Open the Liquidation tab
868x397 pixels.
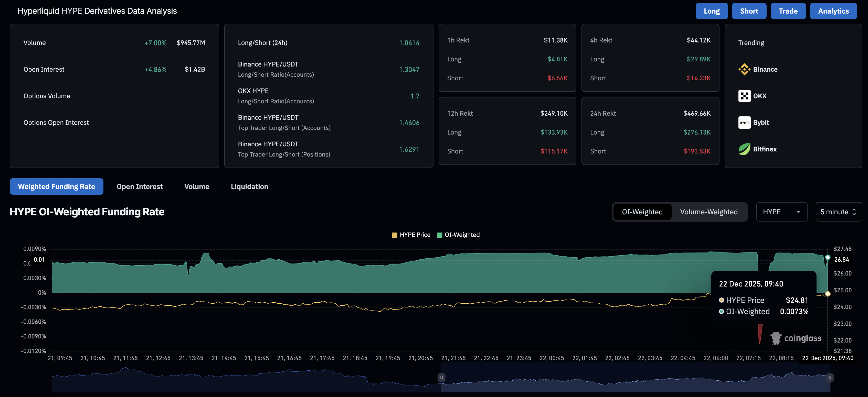click(x=249, y=186)
